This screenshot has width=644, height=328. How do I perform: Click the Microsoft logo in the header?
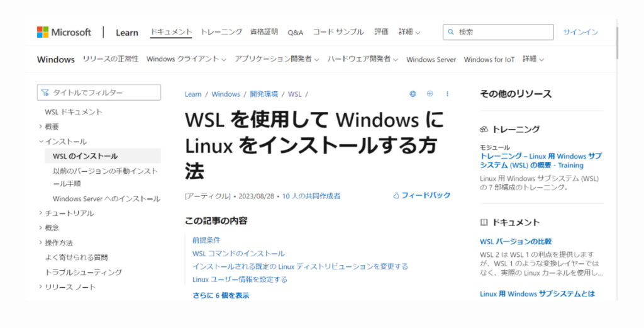click(x=64, y=32)
